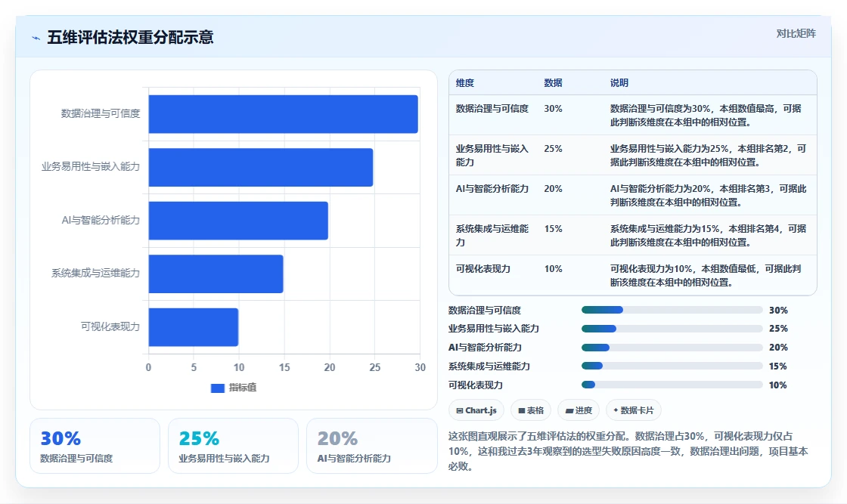Click the 业务易用性与嵌入能力 25% progress bar

coord(672,329)
